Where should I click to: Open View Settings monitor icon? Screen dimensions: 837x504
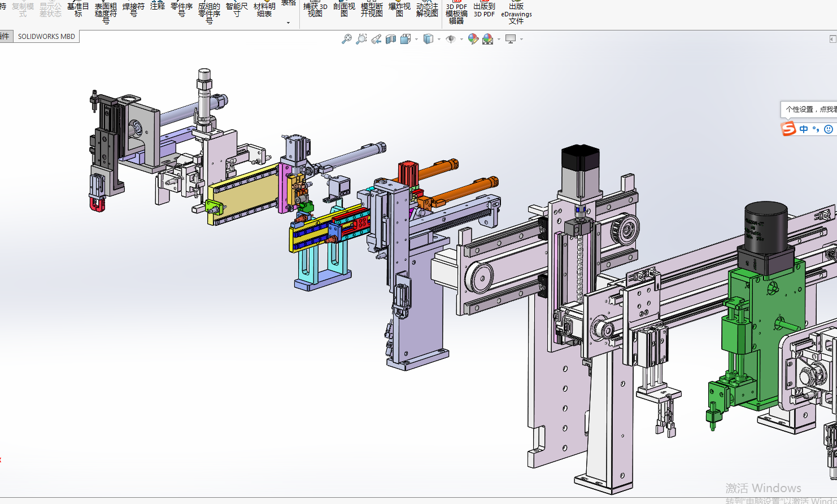[x=511, y=39]
